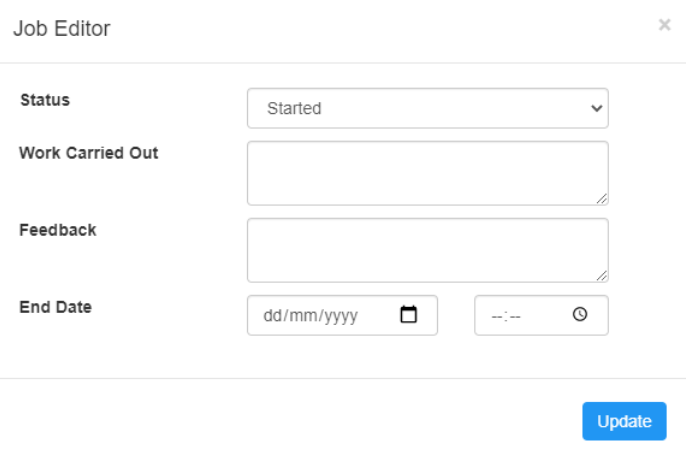Open the End Date calendar picker icon

pos(408,315)
